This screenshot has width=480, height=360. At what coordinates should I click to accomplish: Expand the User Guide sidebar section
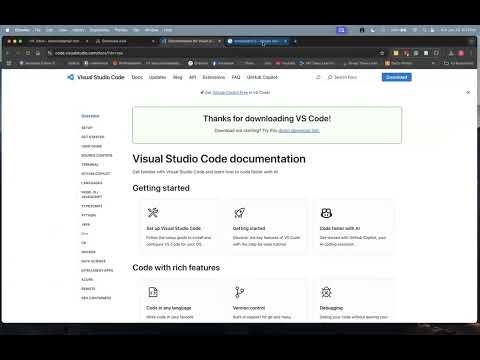pyautogui.click(x=92, y=146)
